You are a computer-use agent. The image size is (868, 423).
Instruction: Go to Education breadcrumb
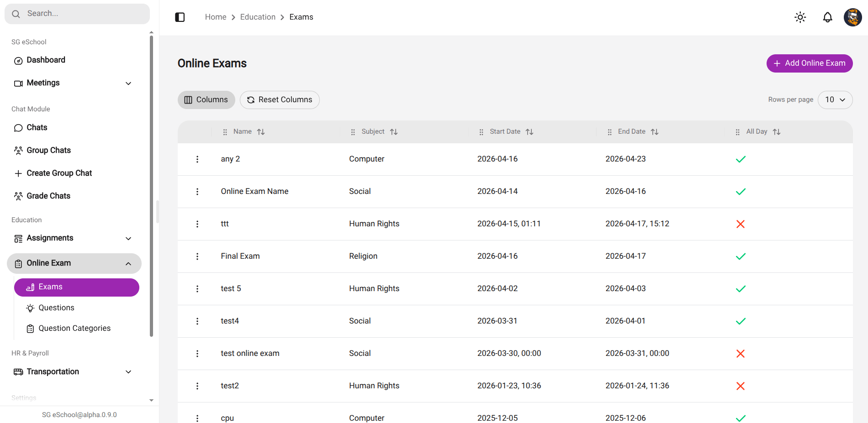258,17
